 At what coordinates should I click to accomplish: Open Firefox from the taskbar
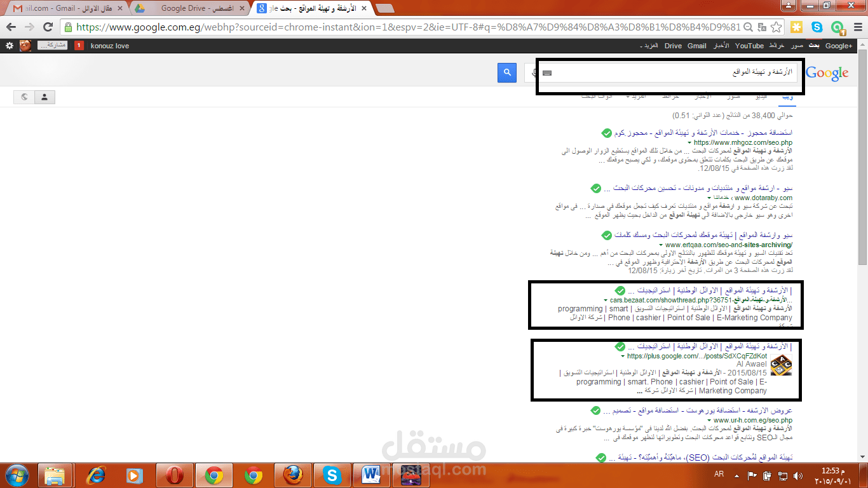[x=293, y=475]
